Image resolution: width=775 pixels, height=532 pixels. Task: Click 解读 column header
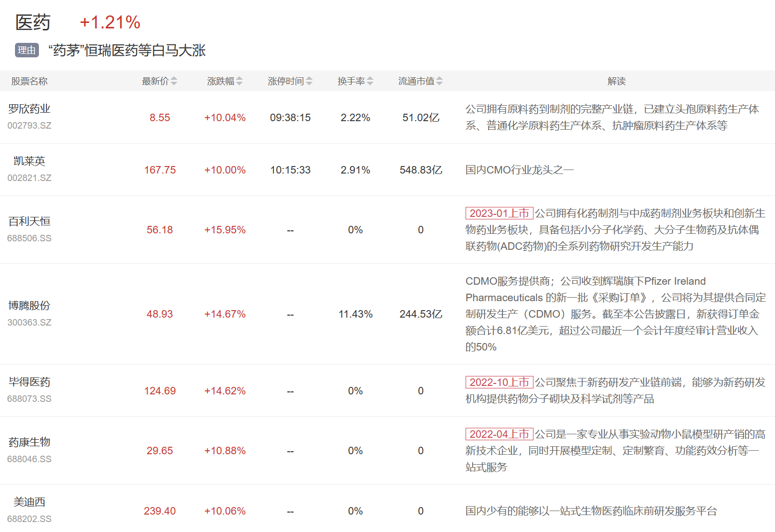[x=616, y=81]
